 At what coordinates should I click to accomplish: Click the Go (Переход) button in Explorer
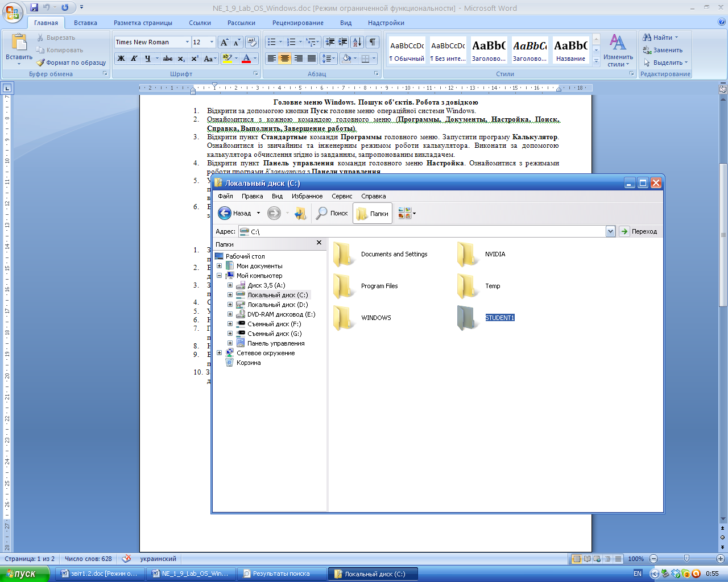(638, 231)
